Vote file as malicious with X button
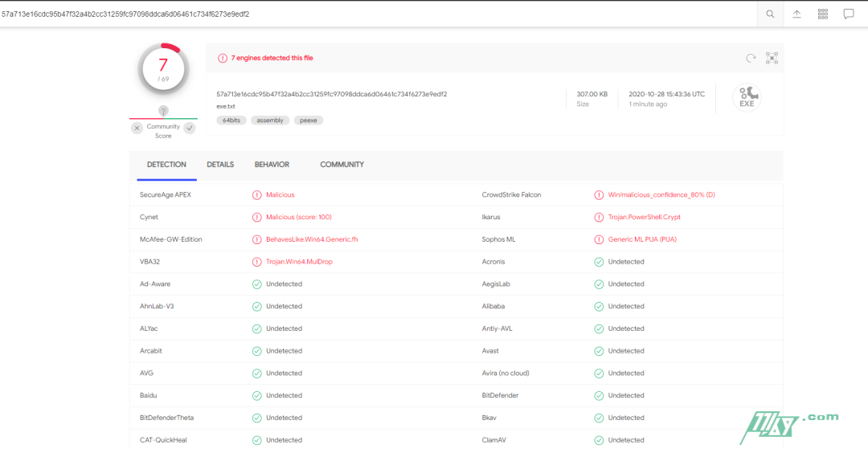Viewport: 868px width, 449px height. tap(137, 128)
